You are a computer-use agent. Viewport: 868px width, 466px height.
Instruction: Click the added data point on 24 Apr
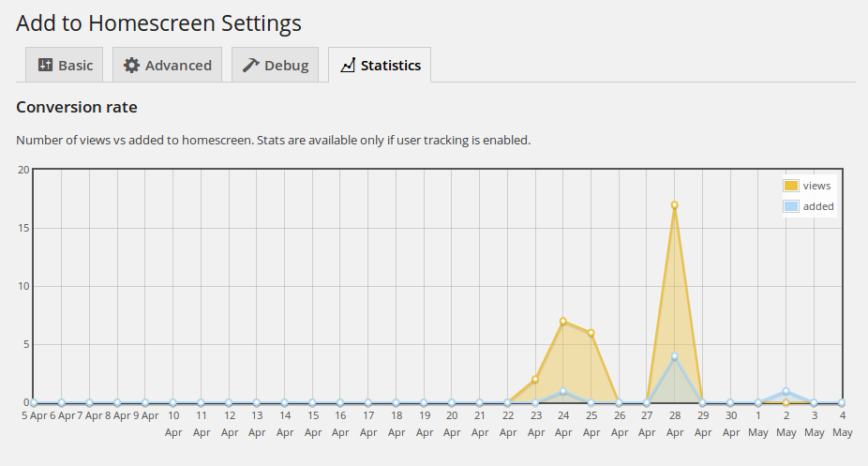point(563,391)
